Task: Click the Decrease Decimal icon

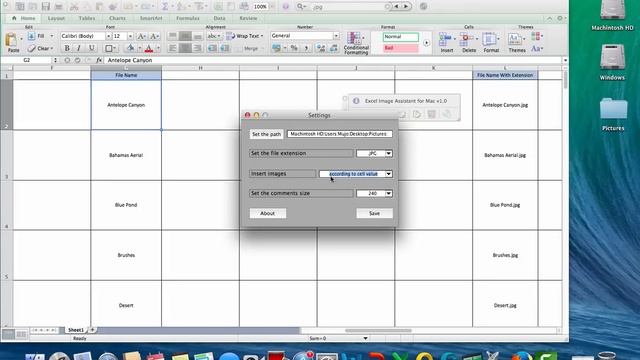Action: click(x=334, y=48)
